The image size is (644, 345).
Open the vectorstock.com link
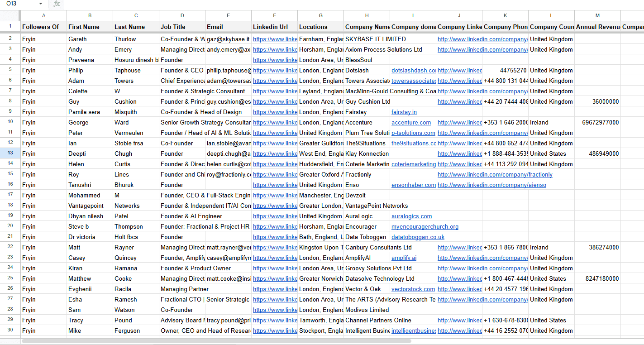point(413,289)
